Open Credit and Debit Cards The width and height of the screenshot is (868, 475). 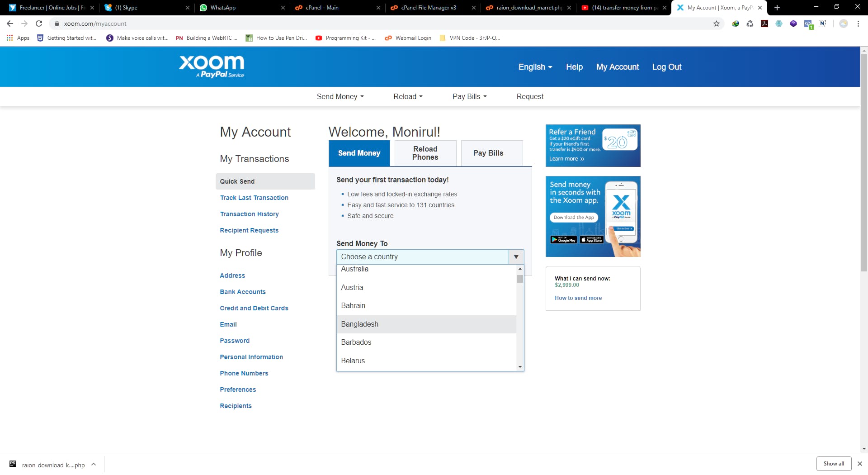click(x=254, y=308)
